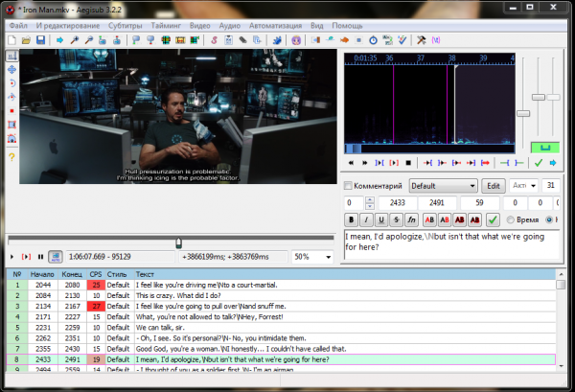The width and height of the screenshot is (575, 392).
Task: Toggle video auto-scroll button beside pause
Action: (x=56, y=256)
